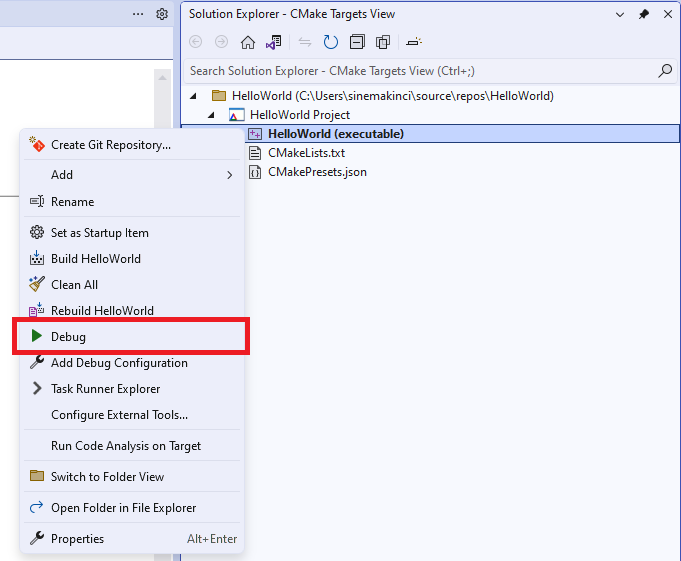Click the preview selected items toolbar icon
681x561 pixels.
coord(413,42)
